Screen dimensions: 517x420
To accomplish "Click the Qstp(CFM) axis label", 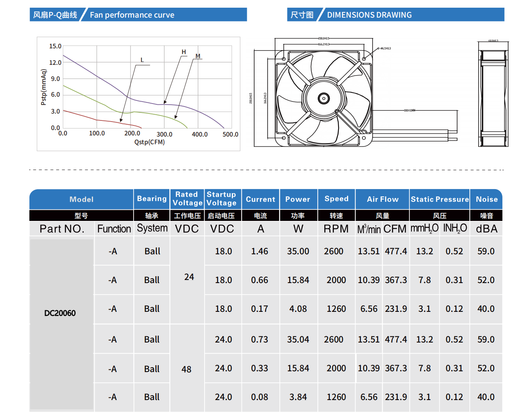I will pos(149,142).
